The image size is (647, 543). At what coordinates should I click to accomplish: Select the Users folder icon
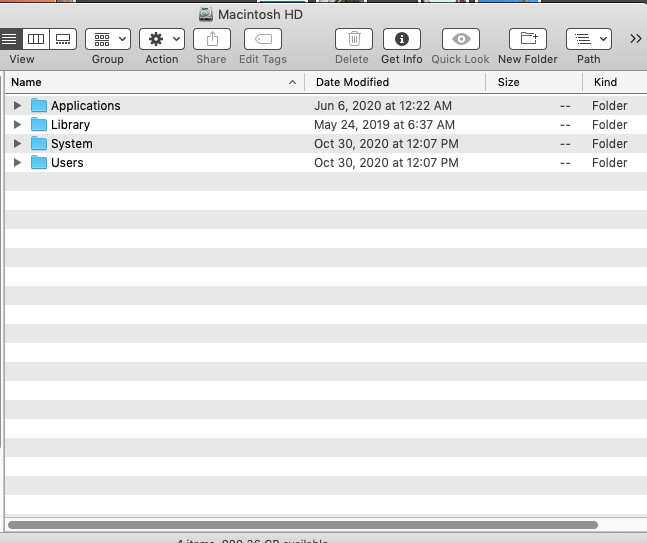click(39, 163)
